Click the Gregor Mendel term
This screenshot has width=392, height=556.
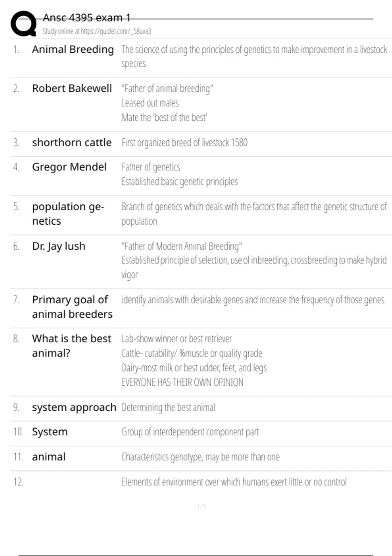click(69, 167)
